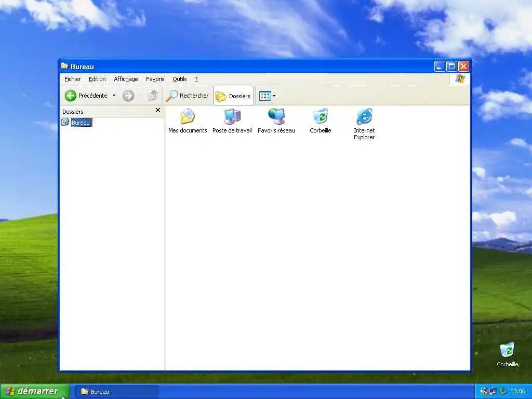Open the views dropdown arrow
Image resolution: width=532 pixels, height=399 pixels.
(274, 96)
